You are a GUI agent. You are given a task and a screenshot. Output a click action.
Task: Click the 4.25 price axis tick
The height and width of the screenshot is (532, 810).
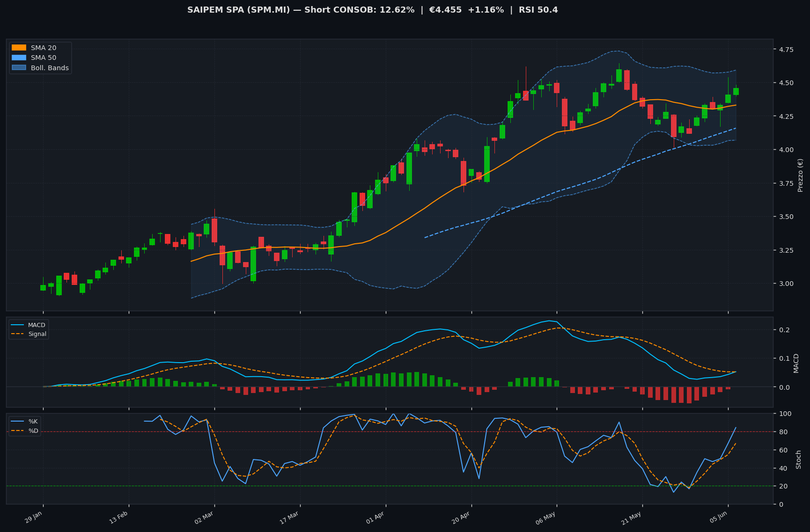coord(785,117)
